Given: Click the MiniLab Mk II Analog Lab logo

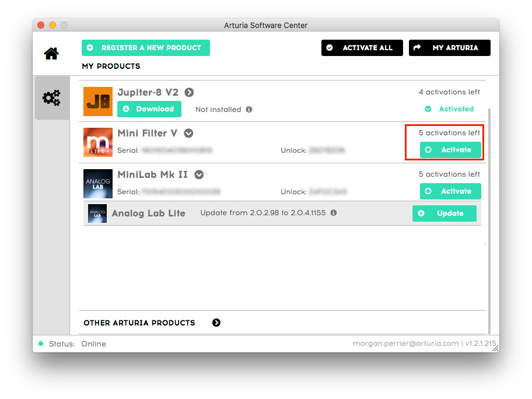Looking at the screenshot, I should (98, 184).
